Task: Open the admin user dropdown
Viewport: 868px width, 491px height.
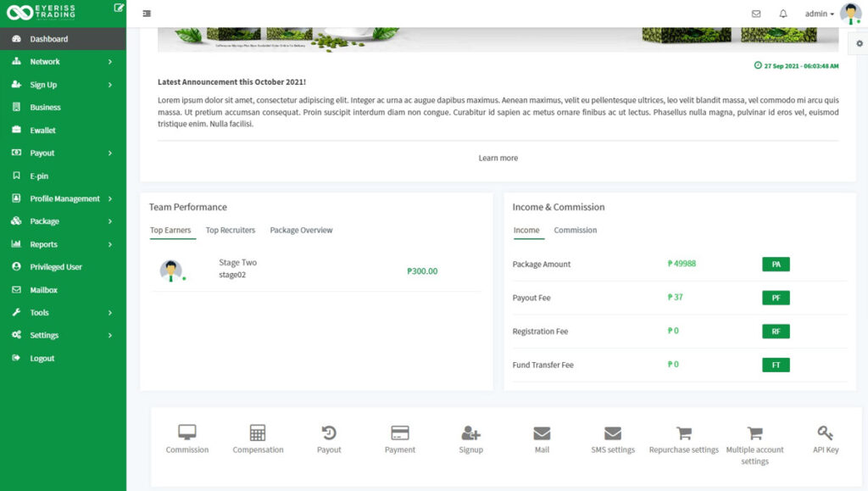Action: pyautogui.click(x=819, y=14)
